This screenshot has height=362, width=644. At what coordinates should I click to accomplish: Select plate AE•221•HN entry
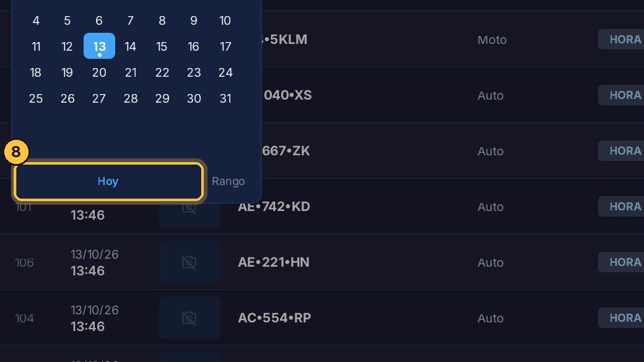pos(274,262)
